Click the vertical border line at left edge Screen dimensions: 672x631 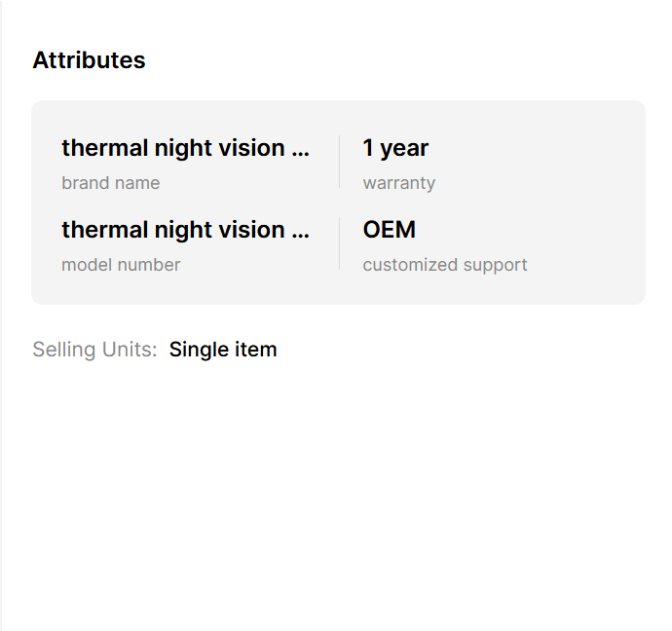pos(1,315)
